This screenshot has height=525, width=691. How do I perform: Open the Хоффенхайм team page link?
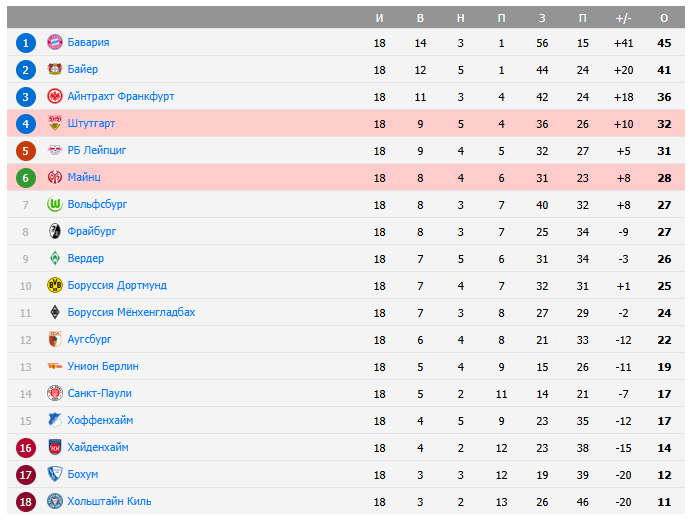click(x=100, y=421)
